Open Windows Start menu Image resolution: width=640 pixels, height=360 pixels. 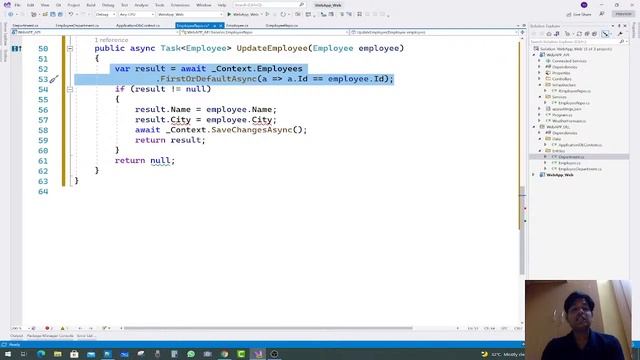coord(8,354)
